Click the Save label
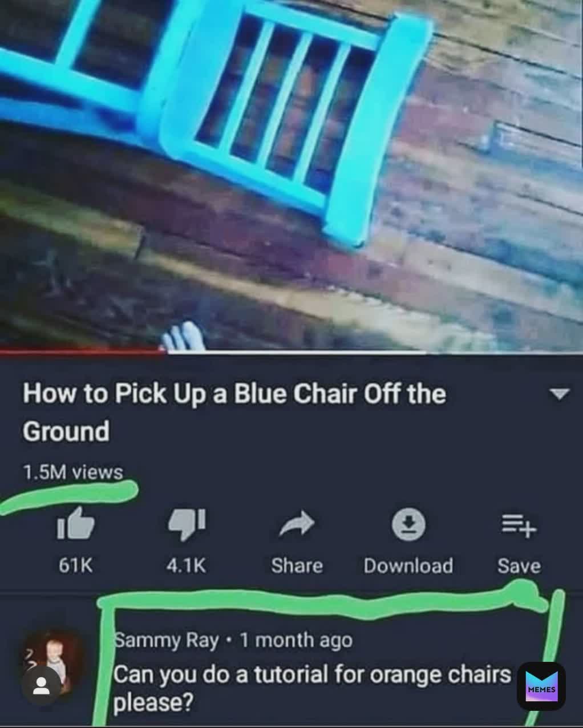 click(x=519, y=565)
